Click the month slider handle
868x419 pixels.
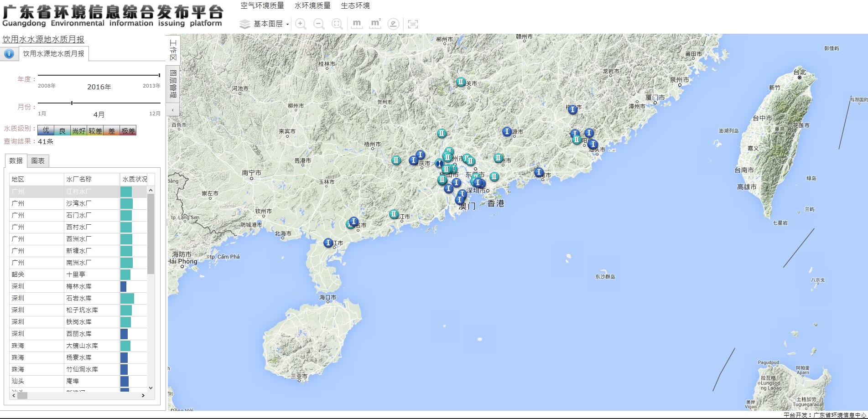click(72, 103)
